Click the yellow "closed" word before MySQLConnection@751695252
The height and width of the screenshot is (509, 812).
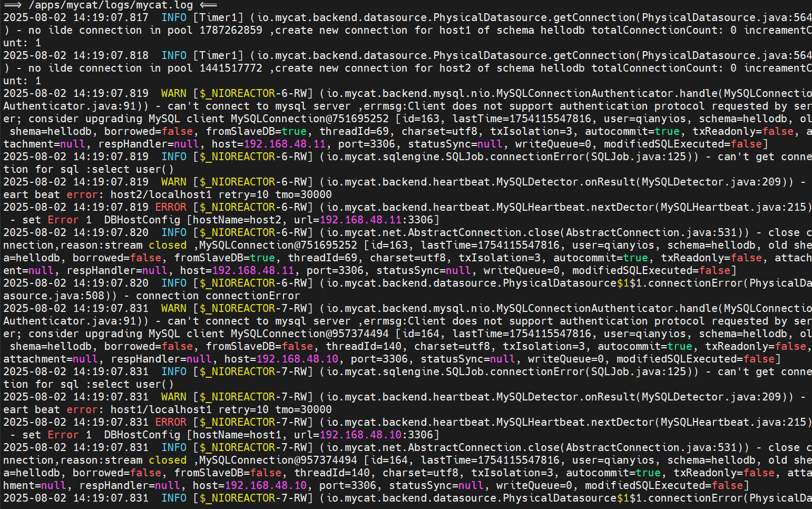pos(168,245)
